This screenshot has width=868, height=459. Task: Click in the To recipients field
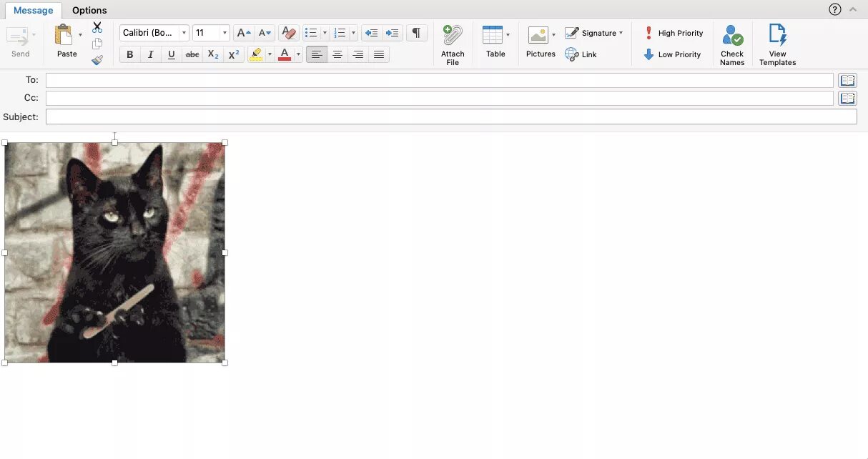[440, 80]
